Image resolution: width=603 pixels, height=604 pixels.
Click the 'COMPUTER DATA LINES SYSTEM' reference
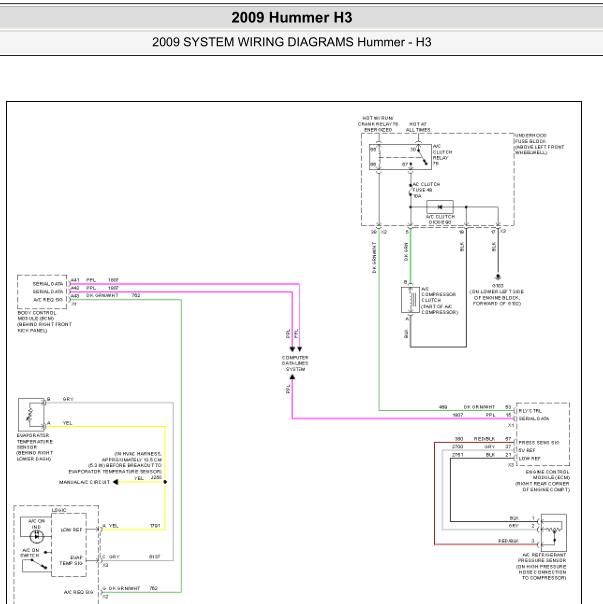coord(295,363)
